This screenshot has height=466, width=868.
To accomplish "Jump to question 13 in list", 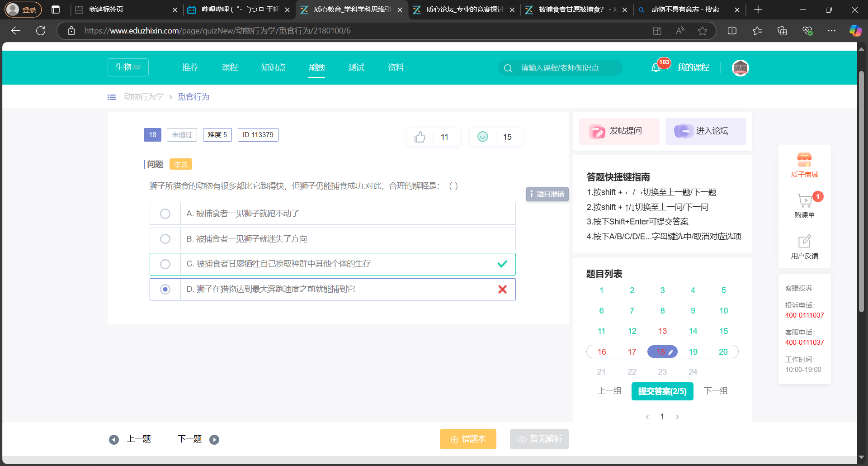I will [x=662, y=331].
